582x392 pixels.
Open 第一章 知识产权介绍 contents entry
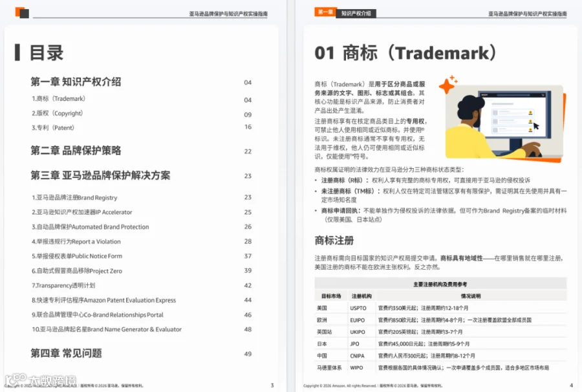click(76, 82)
